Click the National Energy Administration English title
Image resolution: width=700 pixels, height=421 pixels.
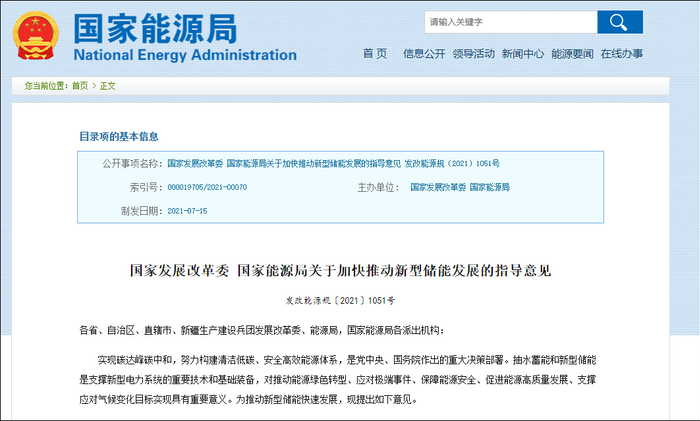185,55
